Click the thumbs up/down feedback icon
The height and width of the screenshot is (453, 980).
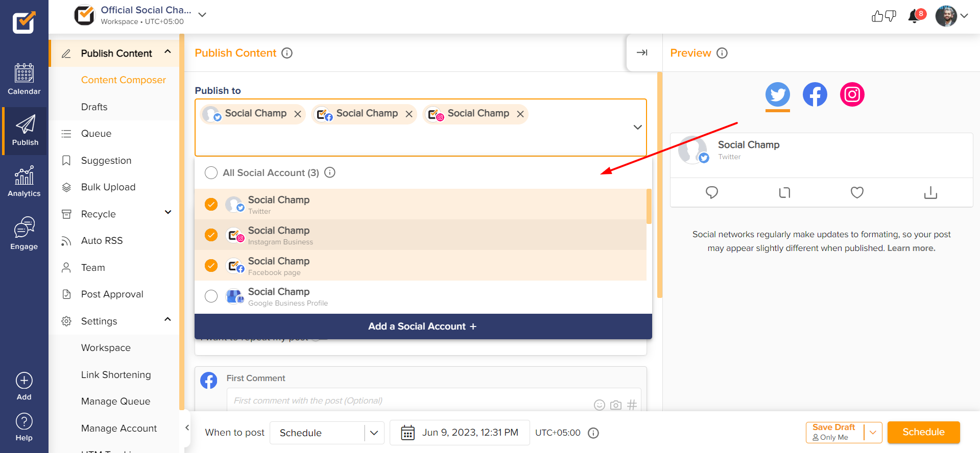tap(883, 16)
